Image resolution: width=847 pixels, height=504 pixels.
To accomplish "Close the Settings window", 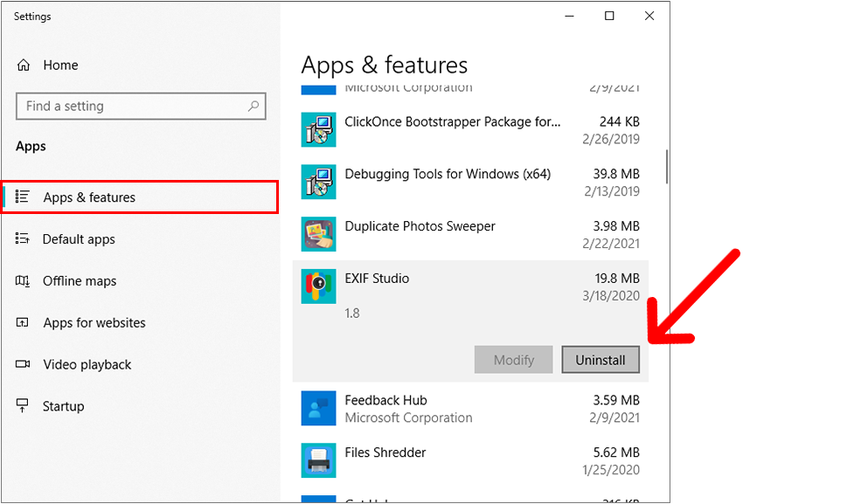I will [649, 17].
